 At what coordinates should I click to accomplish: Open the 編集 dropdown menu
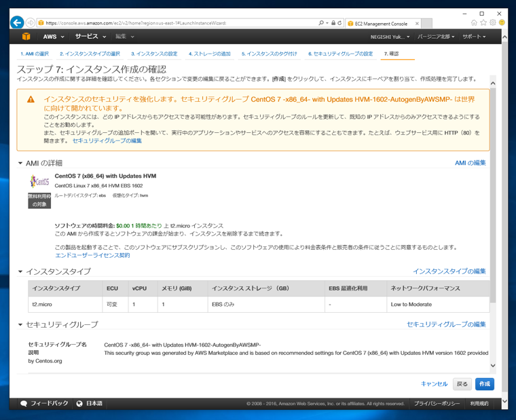tap(125, 37)
